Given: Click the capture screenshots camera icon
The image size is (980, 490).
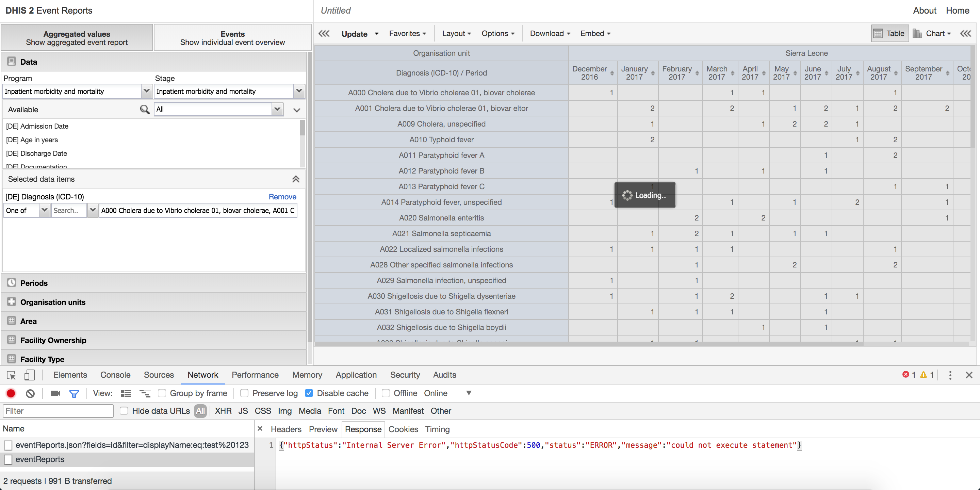Looking at the screenshot, I should point(55,393).
